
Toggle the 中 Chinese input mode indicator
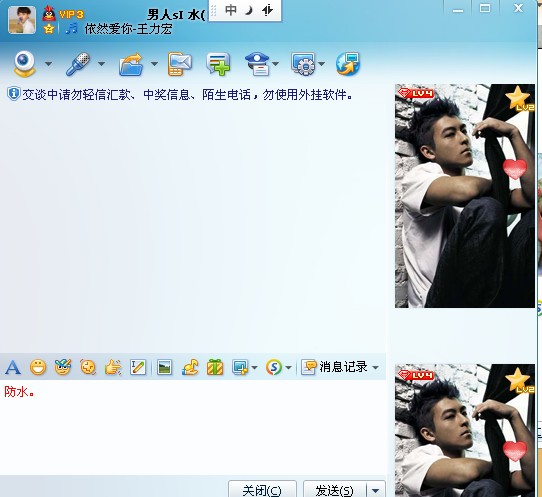(x=231, y=10)
